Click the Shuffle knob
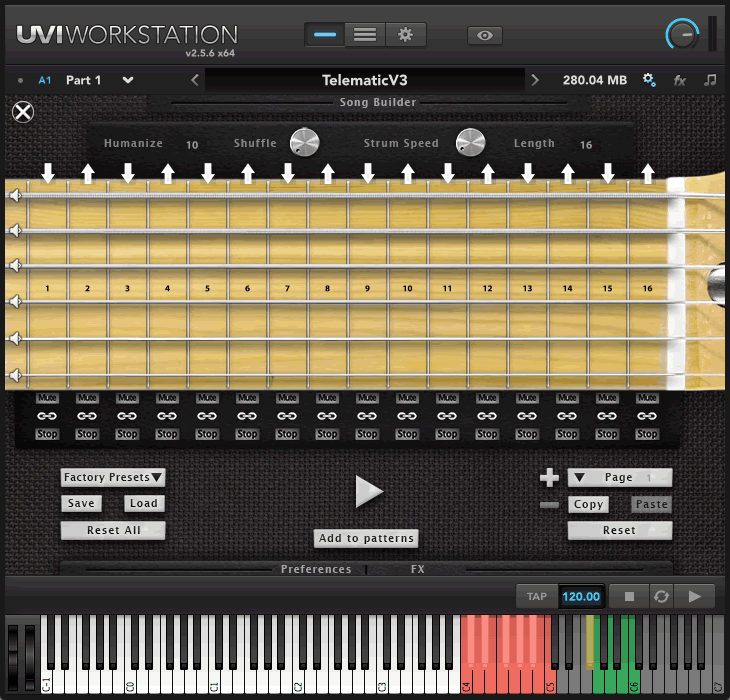 (304, 143)
